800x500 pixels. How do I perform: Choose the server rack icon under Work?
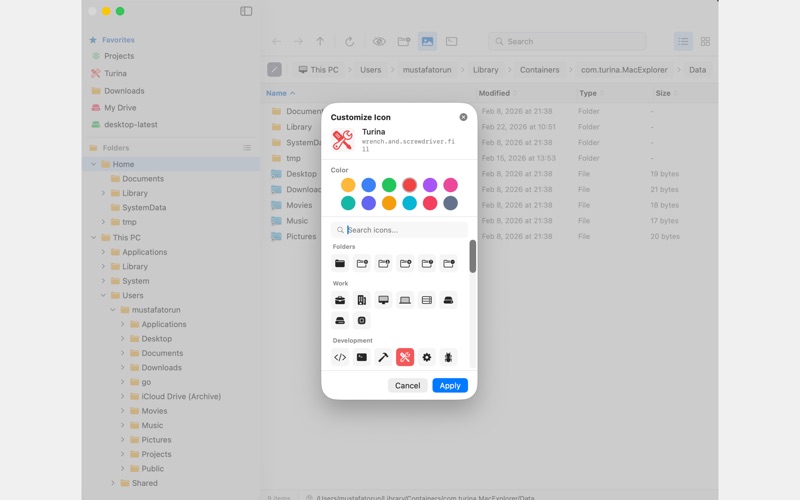(427, 300)
